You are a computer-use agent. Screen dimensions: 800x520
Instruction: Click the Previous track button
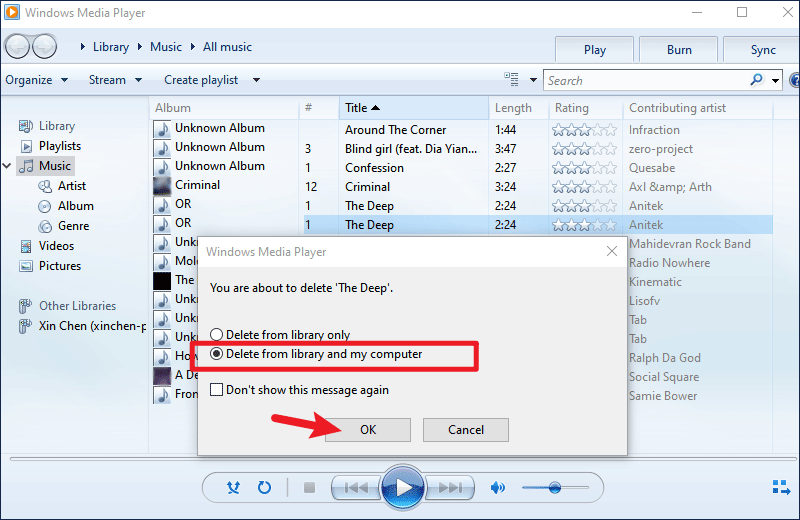pyautogui.click(x=356, y=488)
